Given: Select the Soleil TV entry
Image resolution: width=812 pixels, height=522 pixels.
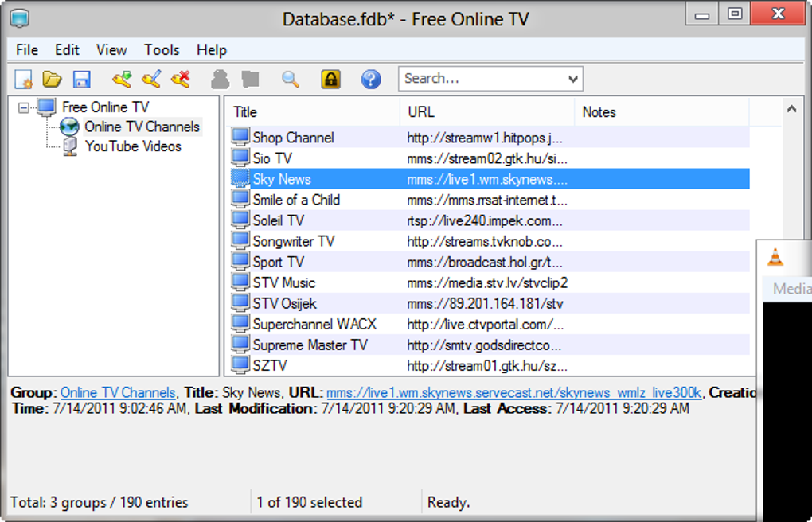Looking at the screenshot, I should click(490, 220).
